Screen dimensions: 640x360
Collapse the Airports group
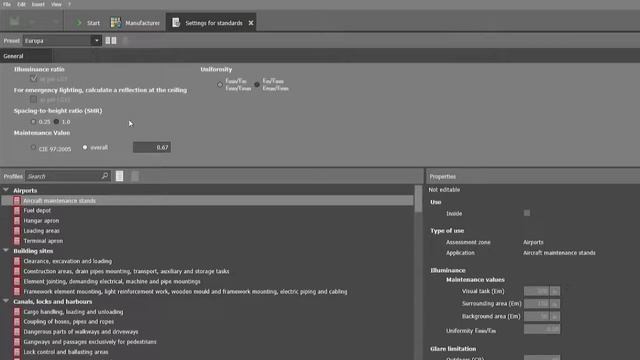[6, 190]
